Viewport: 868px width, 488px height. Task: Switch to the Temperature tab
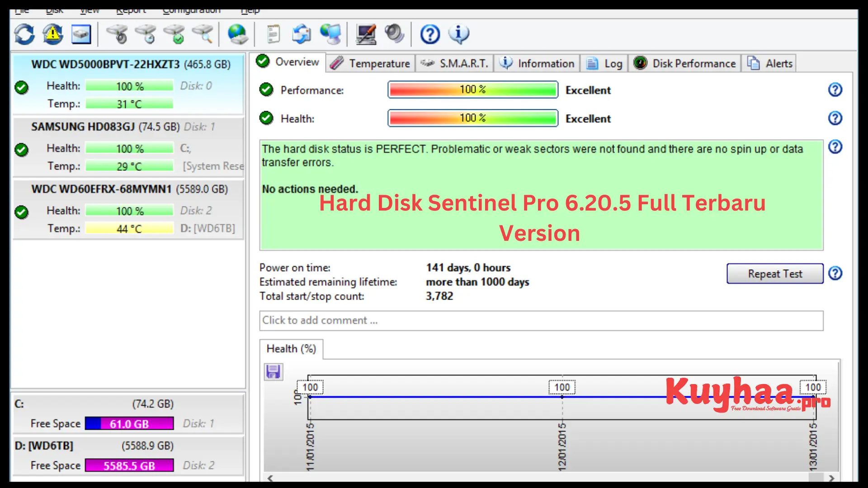[x=370, y=64]
